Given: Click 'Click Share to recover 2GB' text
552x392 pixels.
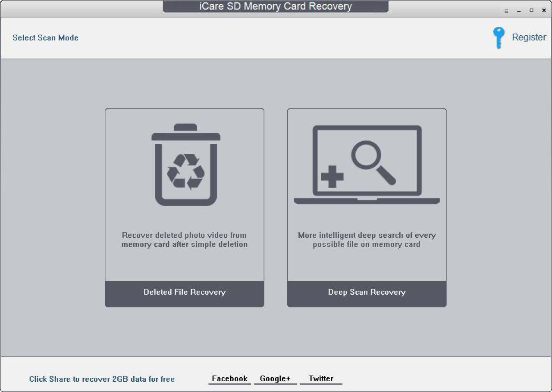Looking at the screenshot, I should click(x=102, y=379).
